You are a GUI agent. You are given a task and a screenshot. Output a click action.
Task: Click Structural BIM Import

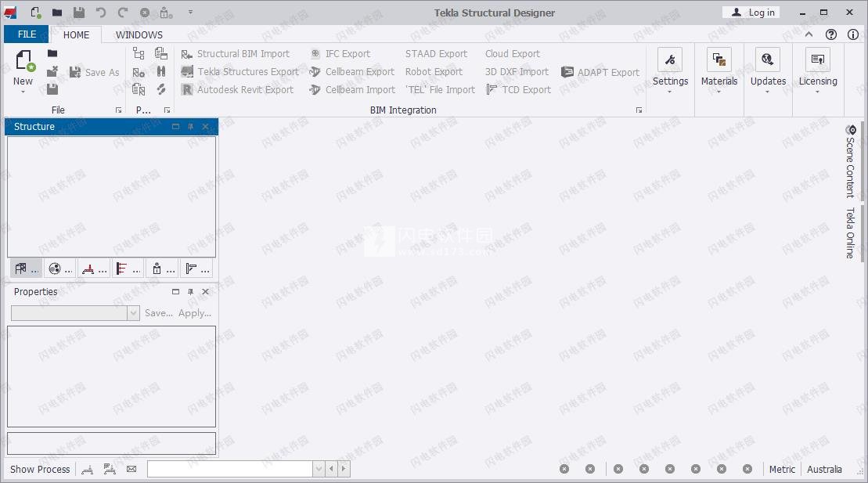click(x=236, y=54)
